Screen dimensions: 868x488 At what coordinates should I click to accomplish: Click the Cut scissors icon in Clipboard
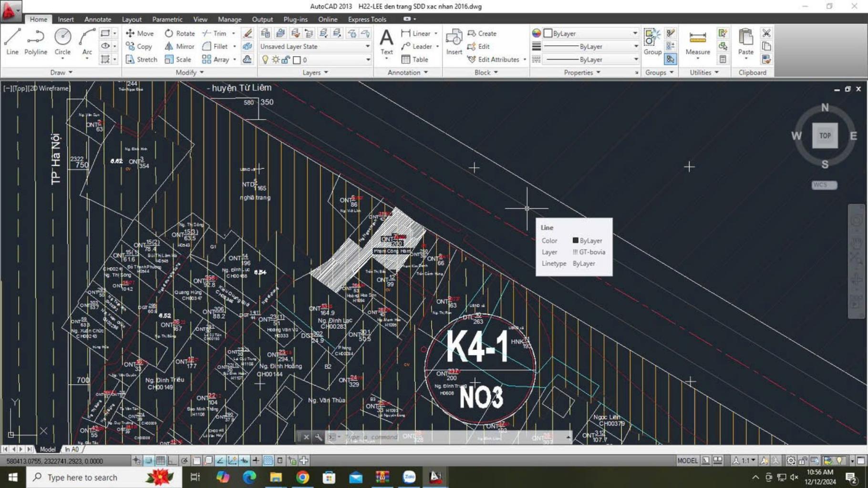[x=766, y=33]
